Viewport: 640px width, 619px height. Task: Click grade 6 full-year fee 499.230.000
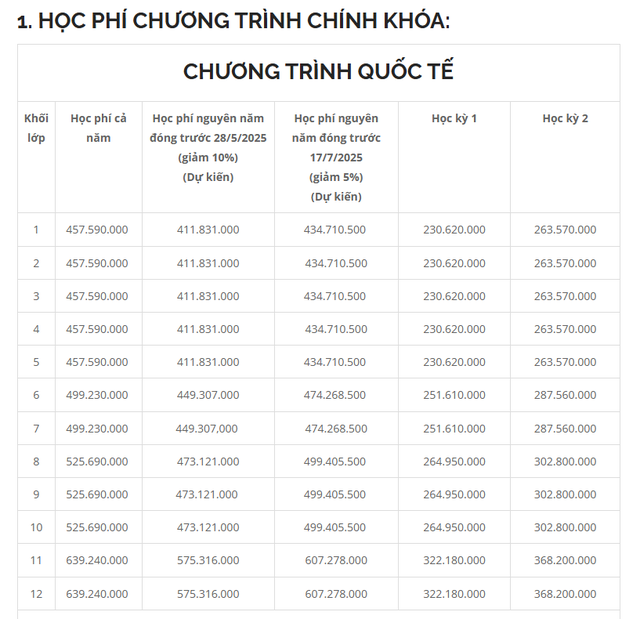tap(97, 395)
